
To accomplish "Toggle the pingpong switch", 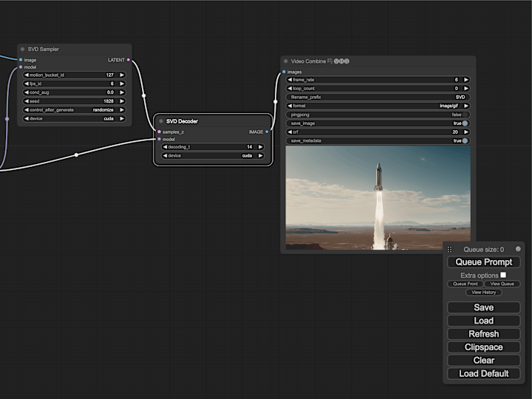I will pos(378,115).
